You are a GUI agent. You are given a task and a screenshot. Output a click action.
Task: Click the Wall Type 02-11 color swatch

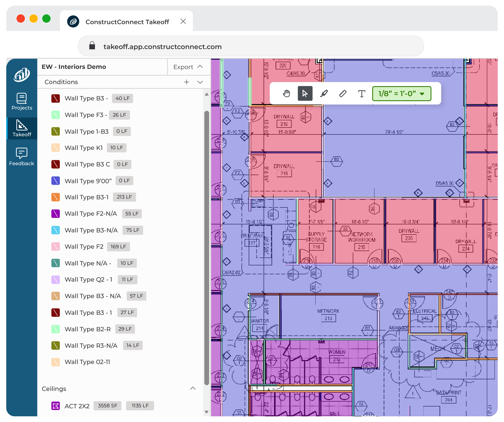(55, 362)
